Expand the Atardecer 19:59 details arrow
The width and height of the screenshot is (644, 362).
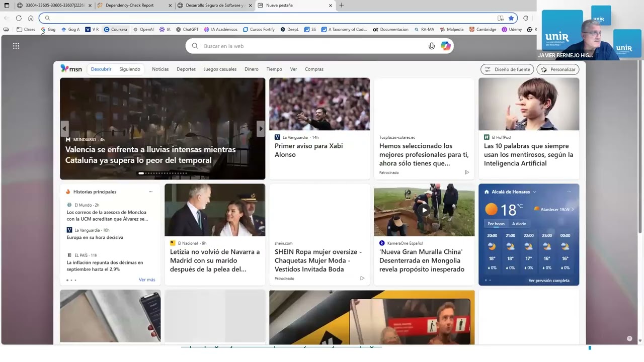pyautogui.click(x=572, y=209)
